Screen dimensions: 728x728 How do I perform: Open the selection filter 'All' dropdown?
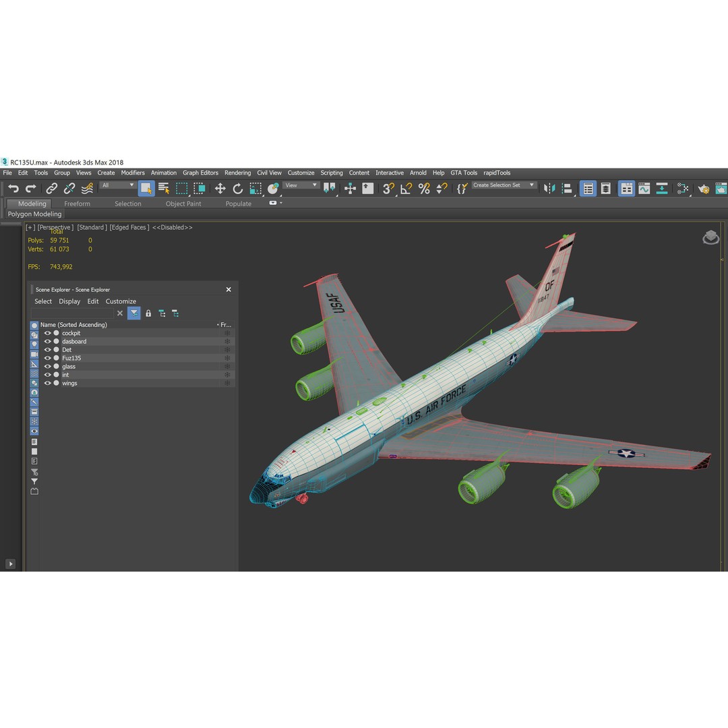[117, 185]
